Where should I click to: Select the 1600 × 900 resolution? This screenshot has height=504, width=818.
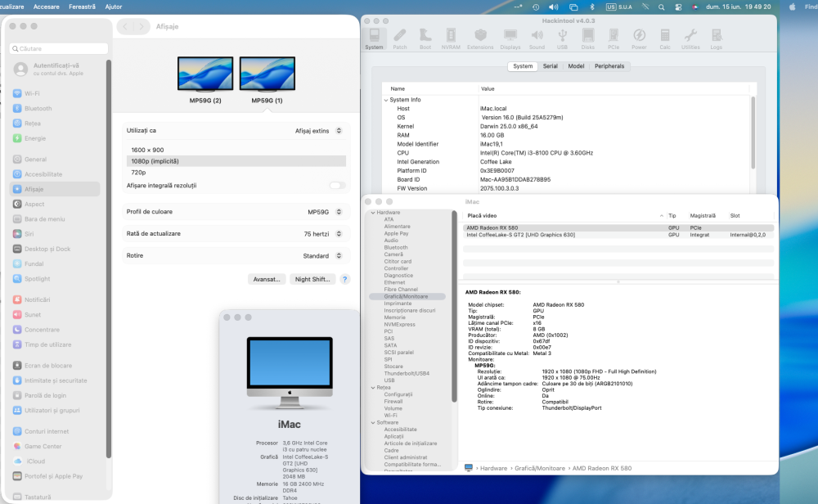click(236, 150)
